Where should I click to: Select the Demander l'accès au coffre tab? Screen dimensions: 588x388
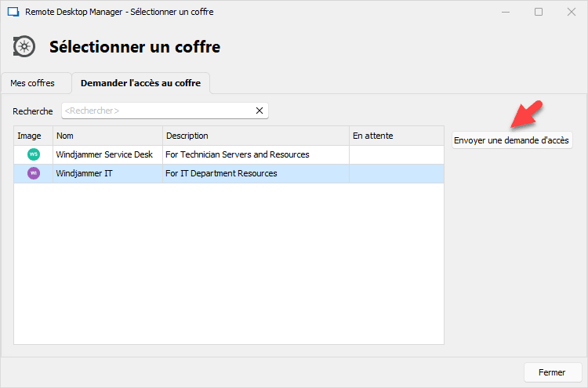click(140, 83)
